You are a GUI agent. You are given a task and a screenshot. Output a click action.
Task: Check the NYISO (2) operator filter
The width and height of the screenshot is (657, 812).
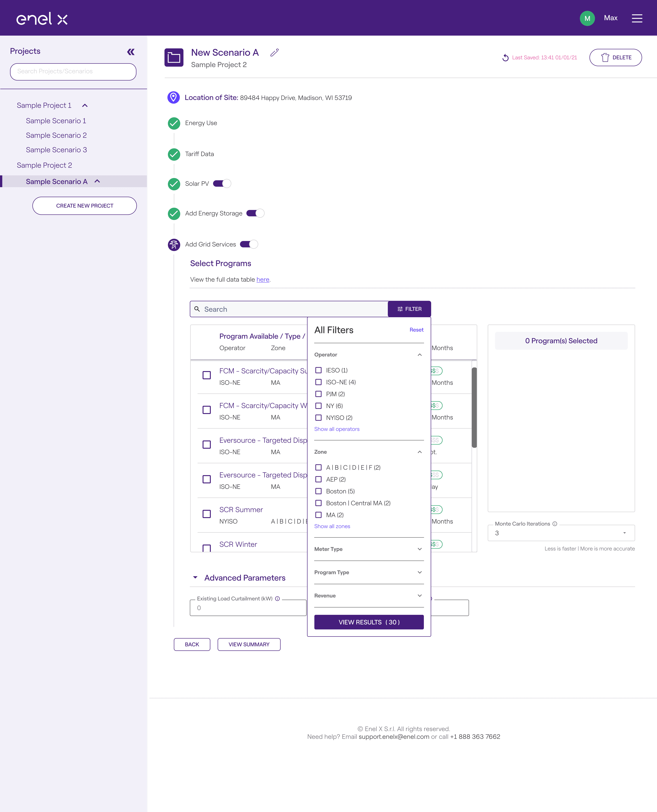[319, 417]
